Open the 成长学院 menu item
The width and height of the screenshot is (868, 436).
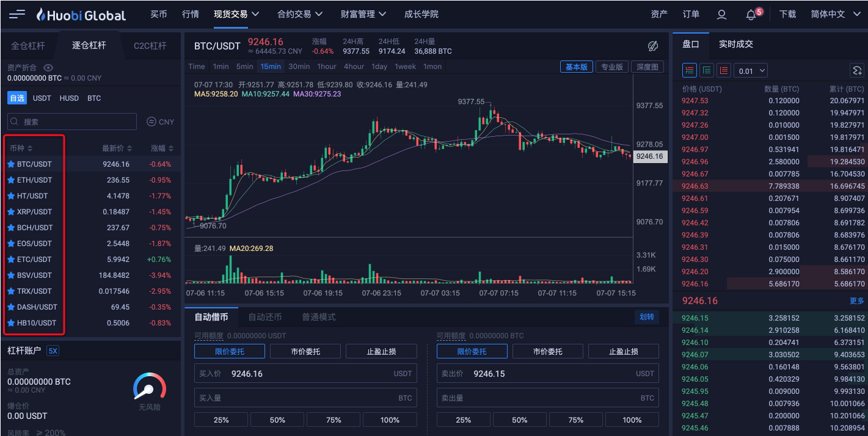click(x=421, y=14)
